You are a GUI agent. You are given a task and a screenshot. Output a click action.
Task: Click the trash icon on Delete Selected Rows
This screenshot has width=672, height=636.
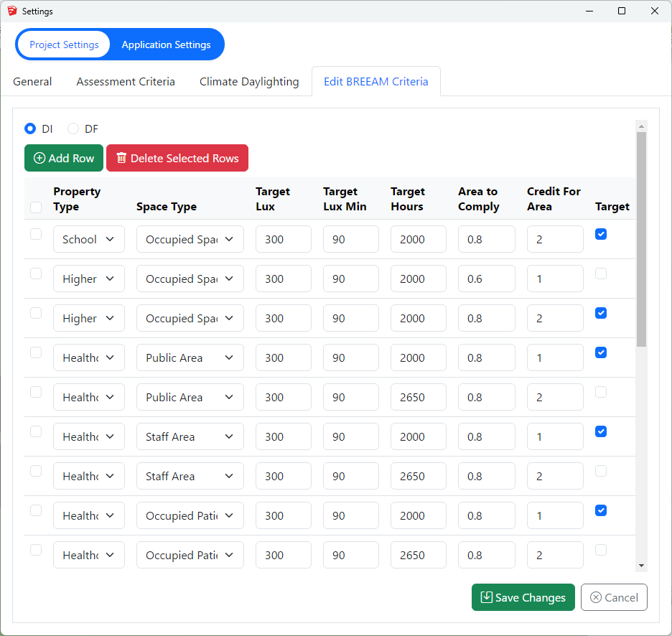point(121,158)
